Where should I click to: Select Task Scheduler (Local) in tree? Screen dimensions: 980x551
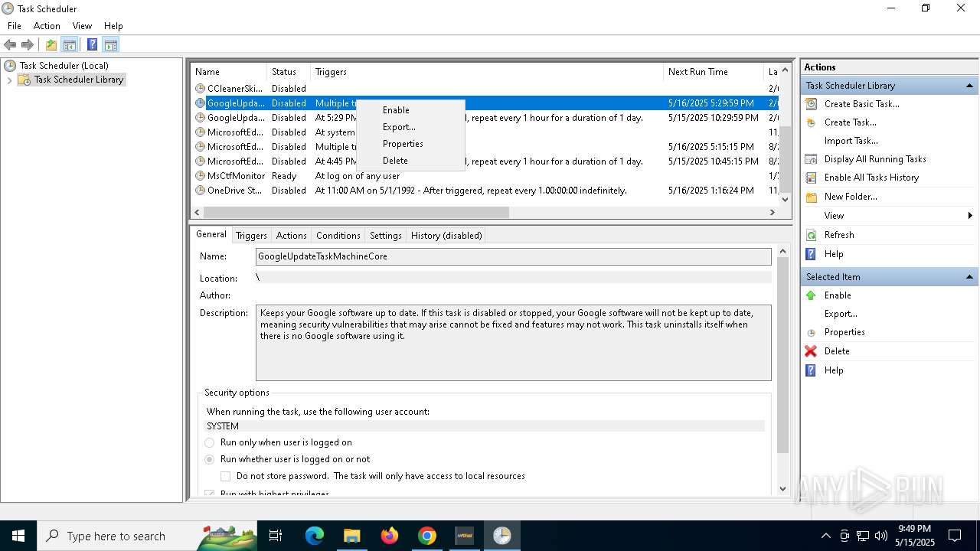(x=64, y=66)
